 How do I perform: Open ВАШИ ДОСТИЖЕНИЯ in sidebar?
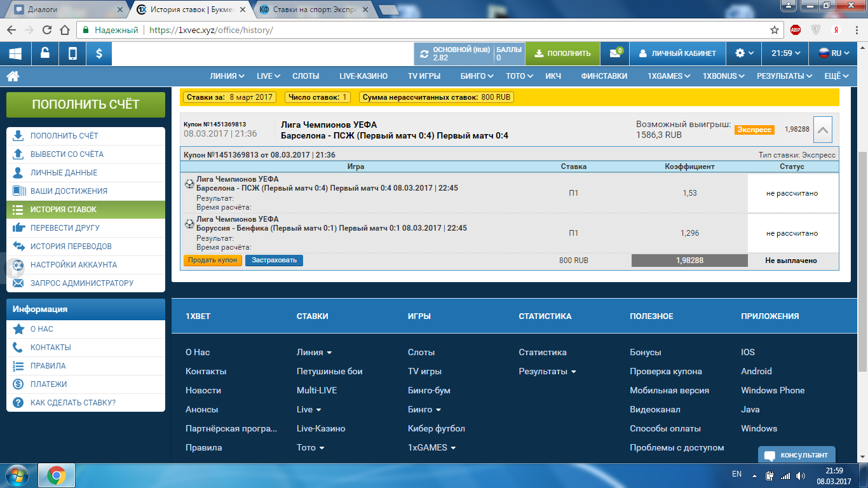[86, 191]
